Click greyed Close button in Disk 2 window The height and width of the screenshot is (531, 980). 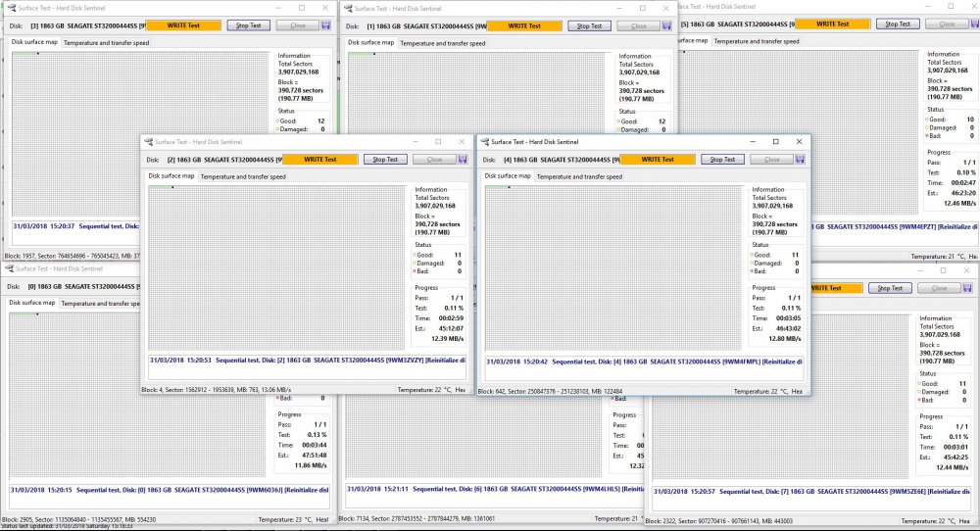point(434,160)
